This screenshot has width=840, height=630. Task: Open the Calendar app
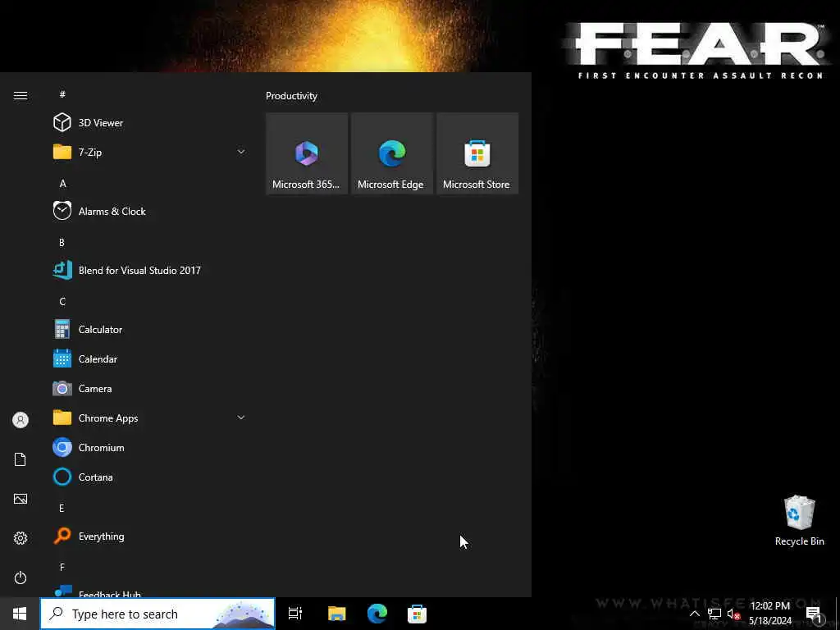click(149, 359)
